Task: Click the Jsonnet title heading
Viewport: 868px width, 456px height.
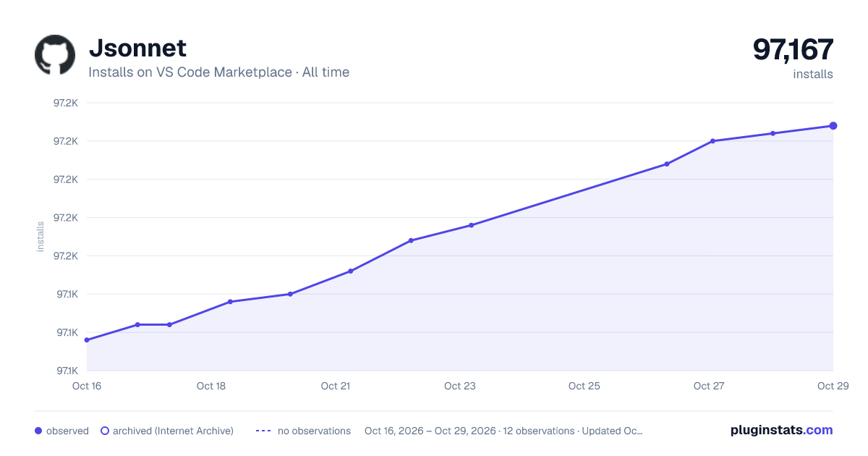Action: [137, 48]
